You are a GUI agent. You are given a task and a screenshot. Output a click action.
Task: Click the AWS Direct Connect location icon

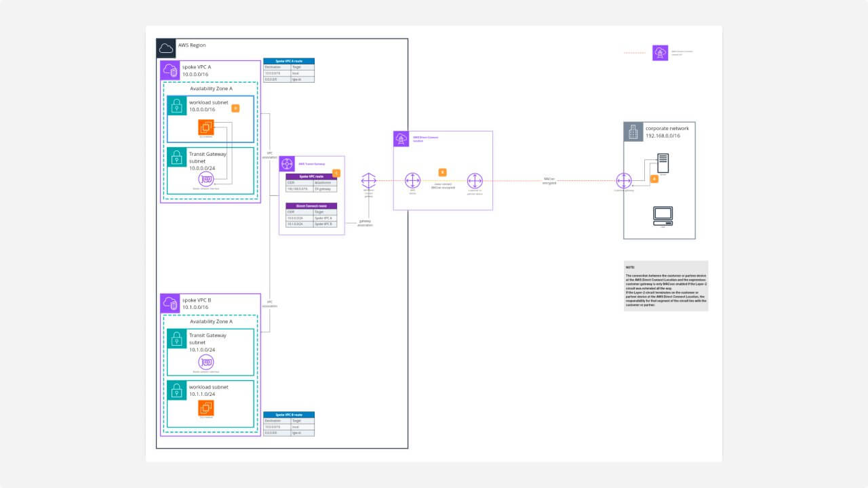[x=400, y=138]
